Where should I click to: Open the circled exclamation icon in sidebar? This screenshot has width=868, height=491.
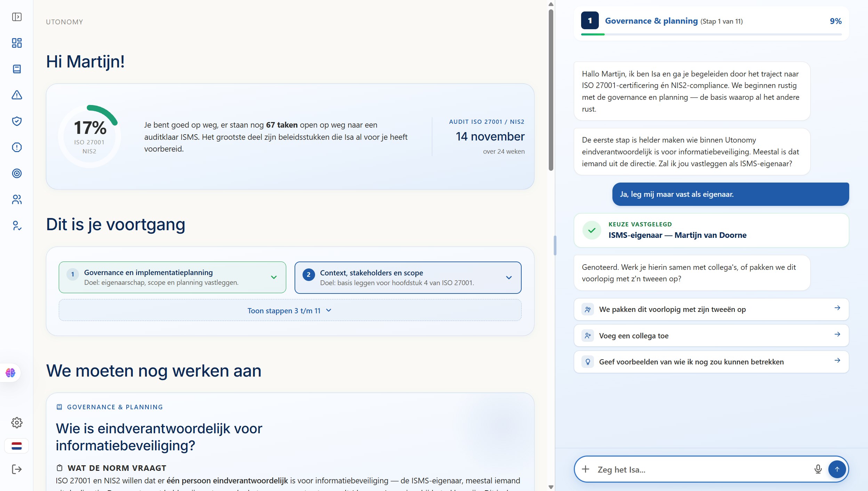[17, 147]
